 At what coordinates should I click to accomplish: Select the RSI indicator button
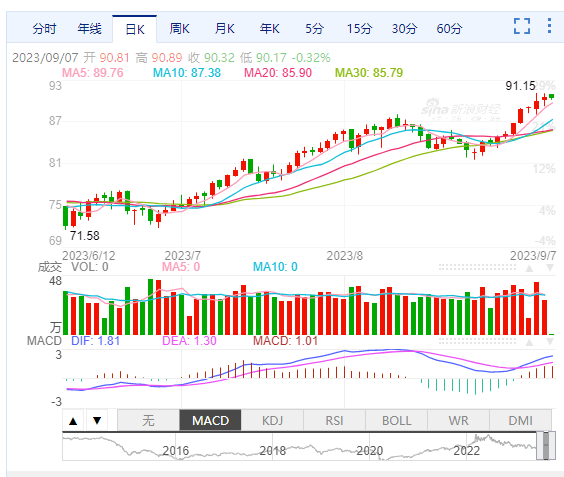click(335, 420)
